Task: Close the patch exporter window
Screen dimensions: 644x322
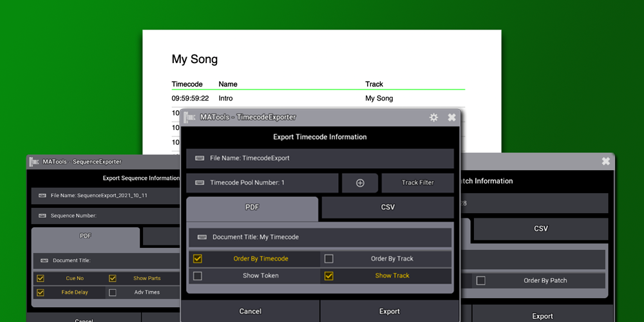Action: (605, 162)
